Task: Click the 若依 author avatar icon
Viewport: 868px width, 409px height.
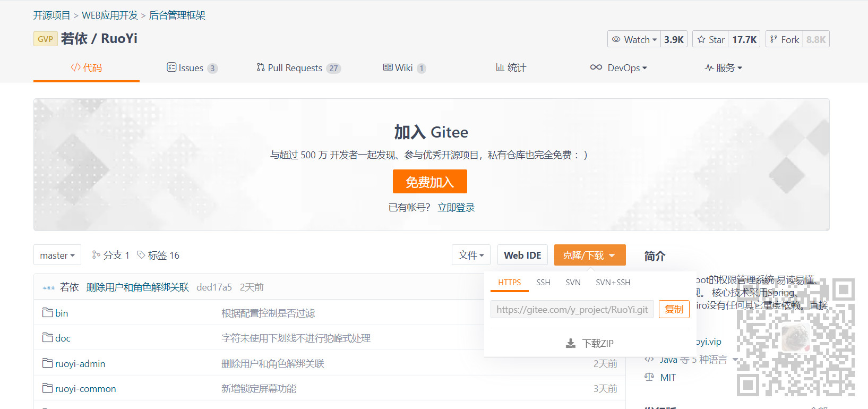Action: click(x=49, y=287)
